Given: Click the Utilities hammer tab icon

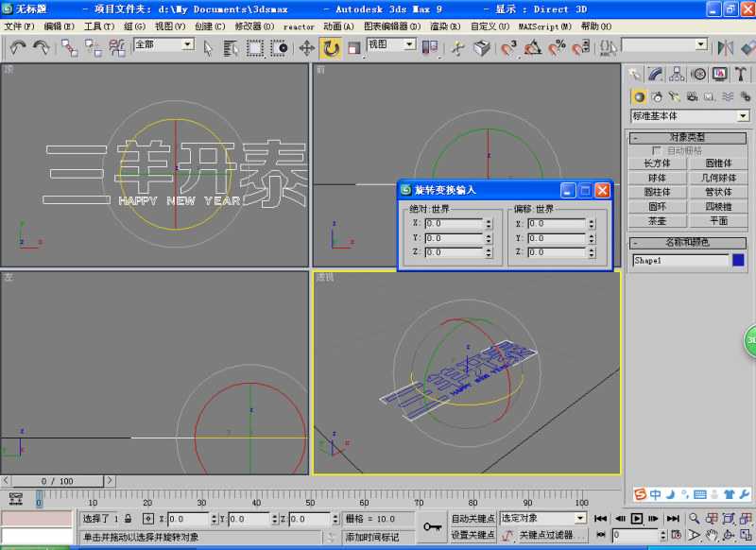Looking at the screenshot, I should [741, 74].
